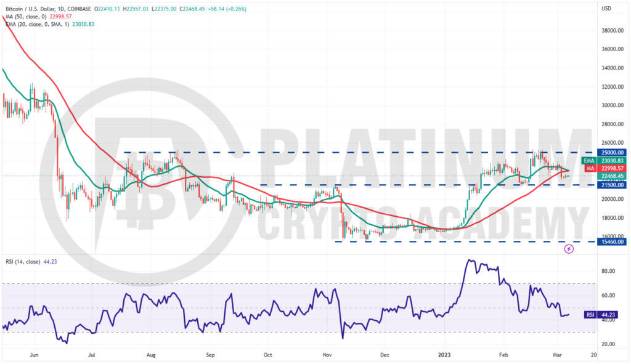Click the EMA 23030.83 price tag
This screenshot has height=364, width=631.
click(604, 161)
